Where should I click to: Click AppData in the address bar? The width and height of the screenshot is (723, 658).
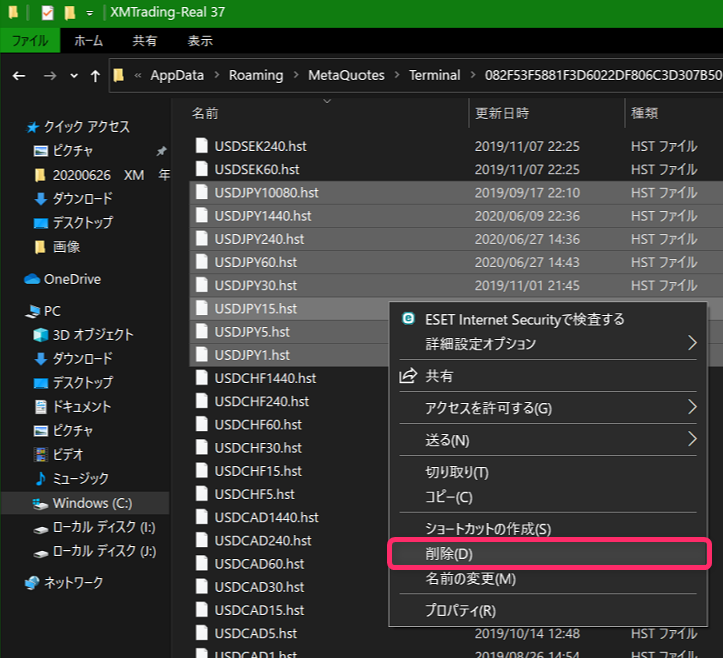[x=177, y=75]
